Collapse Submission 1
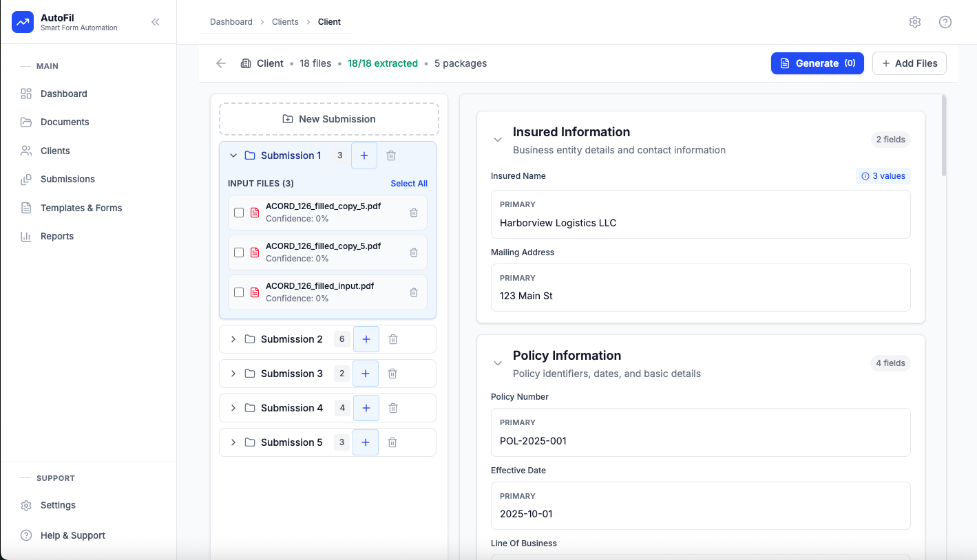 coord(233,155)
